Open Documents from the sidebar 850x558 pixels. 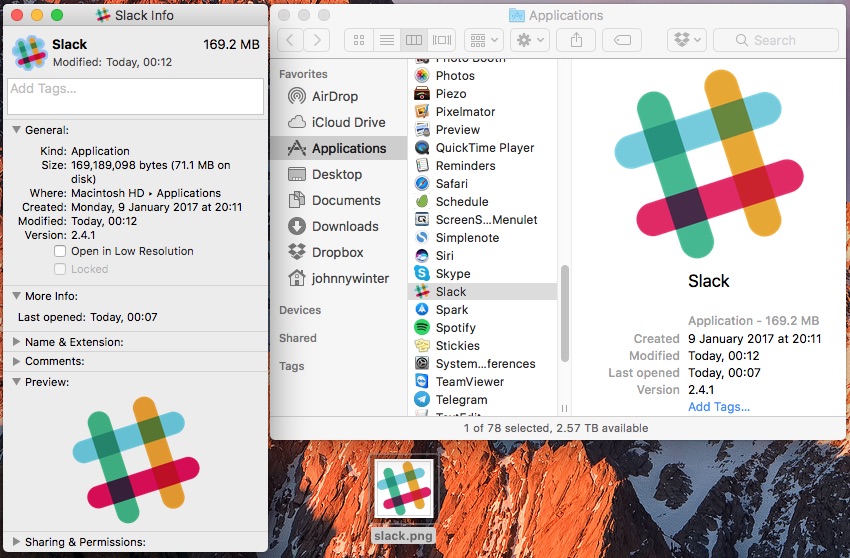pyautogui.click(x=338, y=200)
